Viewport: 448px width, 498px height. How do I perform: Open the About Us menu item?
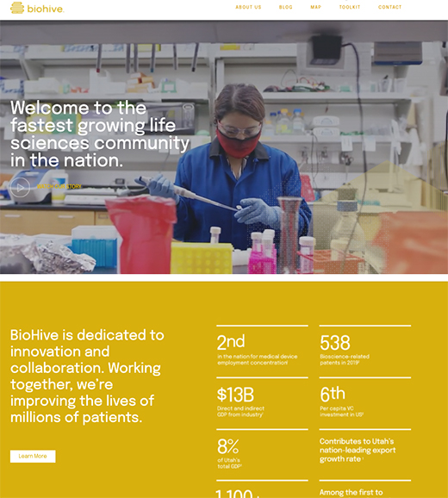click(x=248, y=7)
